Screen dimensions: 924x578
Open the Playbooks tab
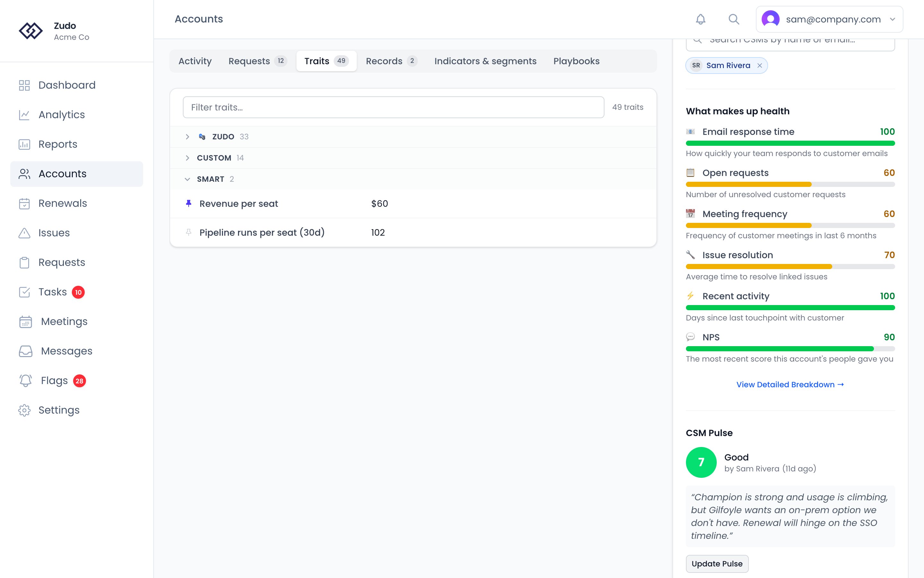point(577,61)
